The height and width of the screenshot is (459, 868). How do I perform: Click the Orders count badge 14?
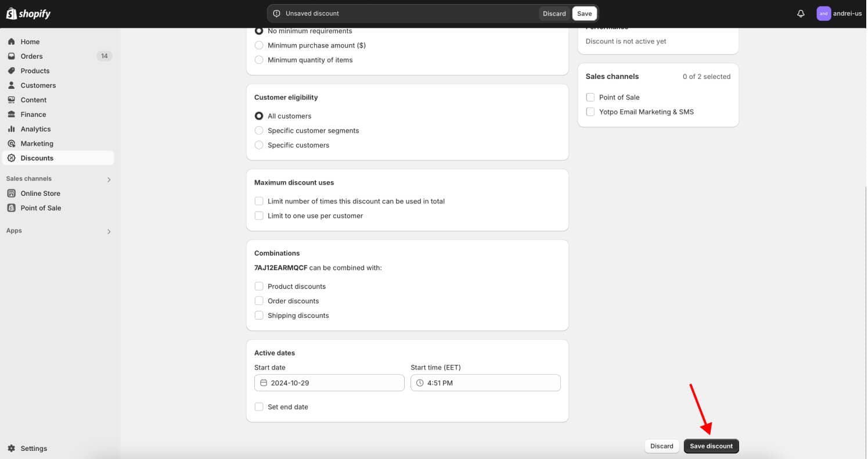105,56
